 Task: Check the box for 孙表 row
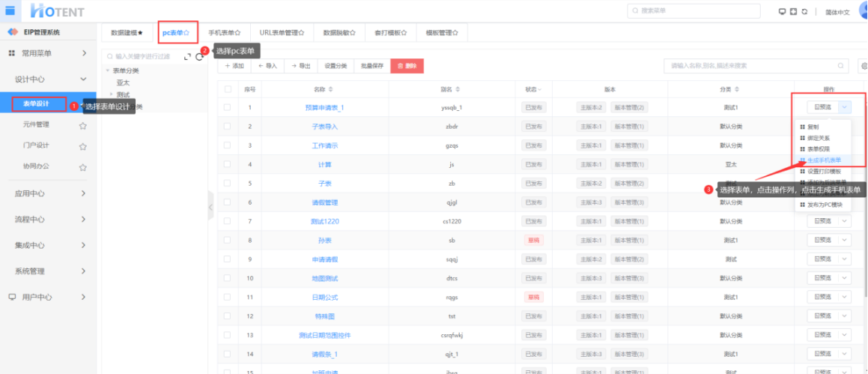228,240
